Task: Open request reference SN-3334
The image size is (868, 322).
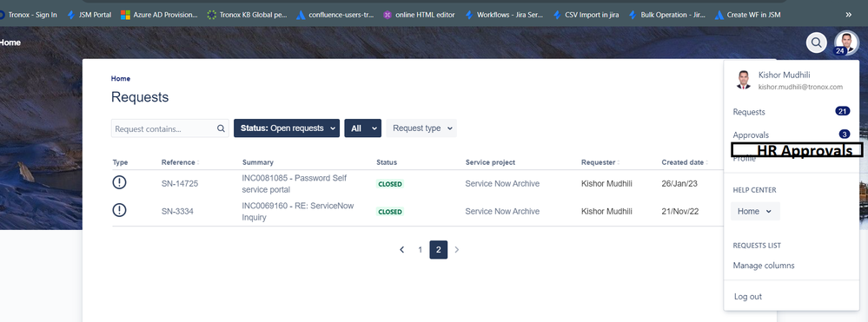Action: [x=178, y=212]
